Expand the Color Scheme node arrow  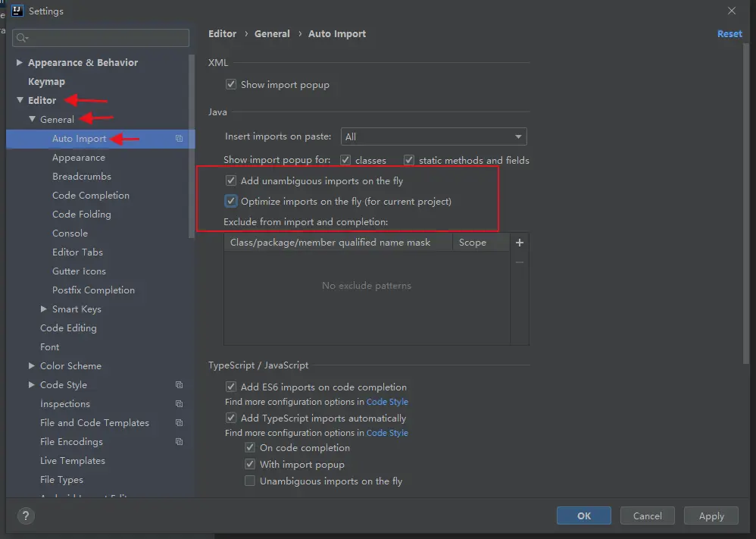click(31, 365)
